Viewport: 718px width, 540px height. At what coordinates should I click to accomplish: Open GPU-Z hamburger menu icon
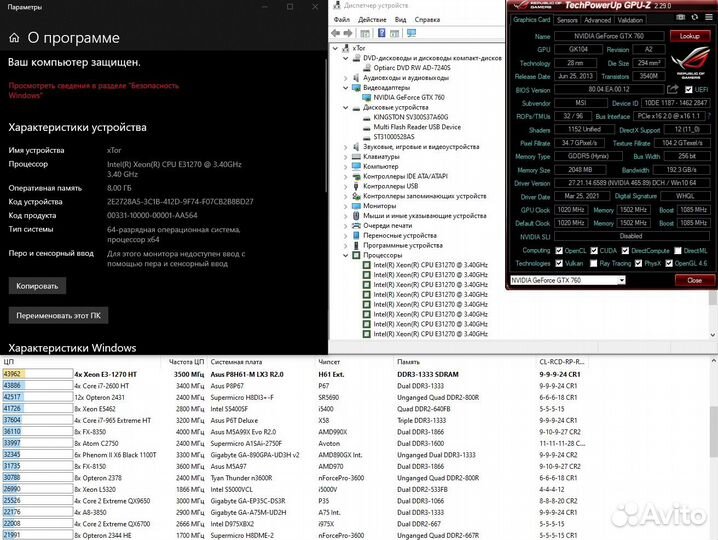pos(708,17)
